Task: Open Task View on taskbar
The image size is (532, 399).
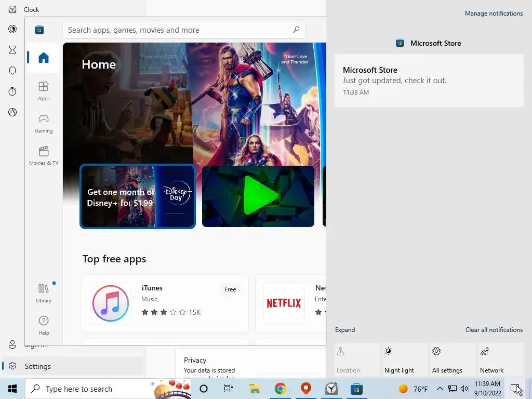Action: (229, 389)
